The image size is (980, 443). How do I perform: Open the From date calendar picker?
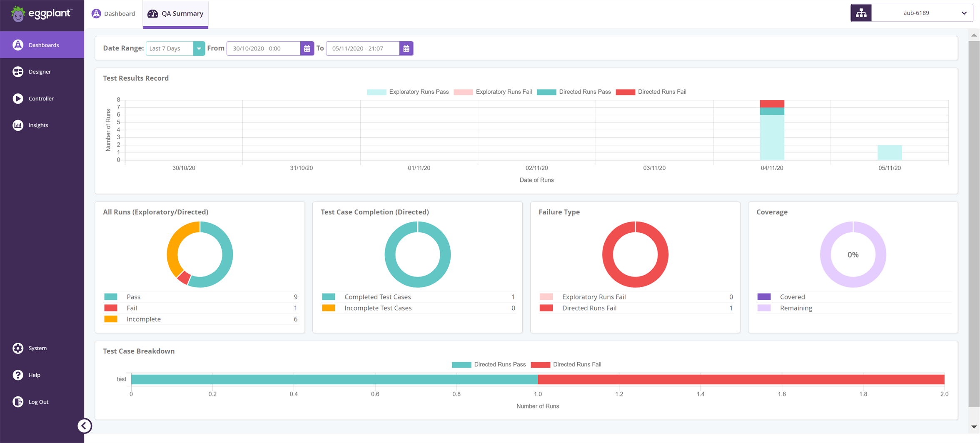307,48
